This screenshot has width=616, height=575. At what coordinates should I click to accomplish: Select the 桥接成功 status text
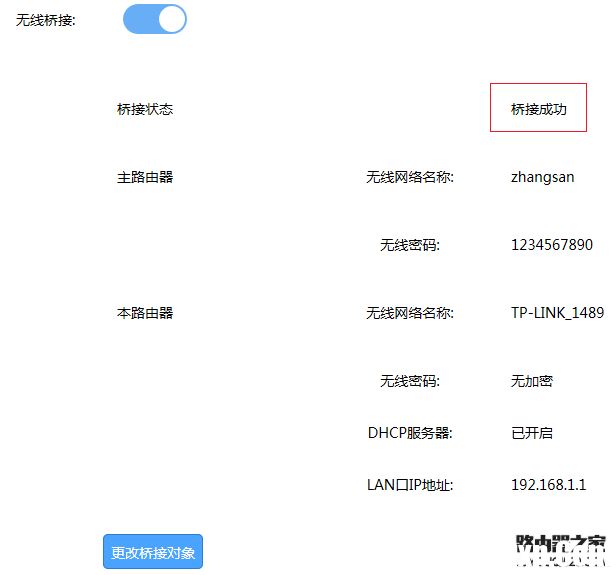point(538,109)
